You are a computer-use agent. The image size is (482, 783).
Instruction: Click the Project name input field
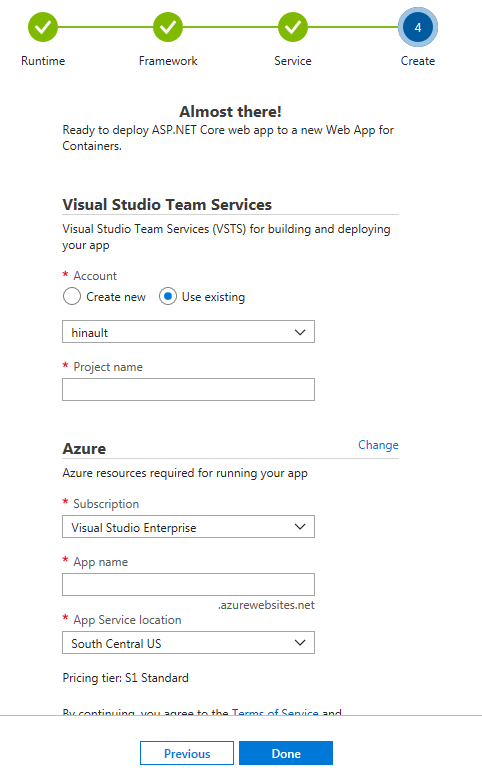188,390
